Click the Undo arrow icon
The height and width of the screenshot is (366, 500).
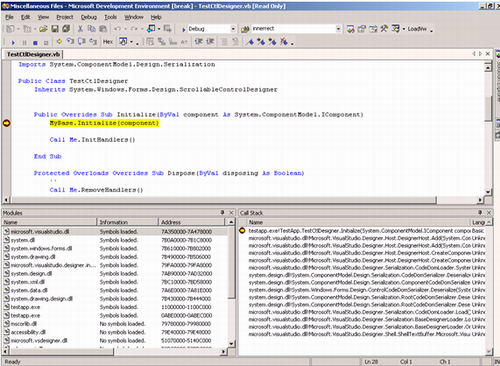coord(118,29)
